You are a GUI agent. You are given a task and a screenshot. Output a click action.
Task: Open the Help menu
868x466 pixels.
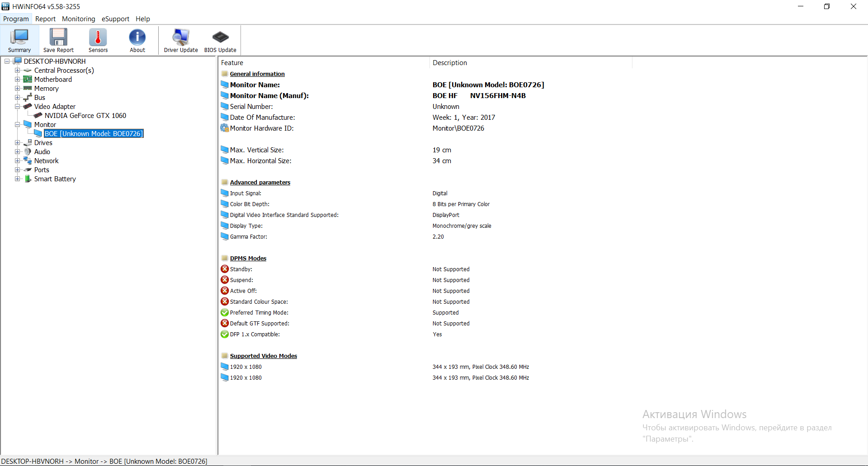(143, 19)
